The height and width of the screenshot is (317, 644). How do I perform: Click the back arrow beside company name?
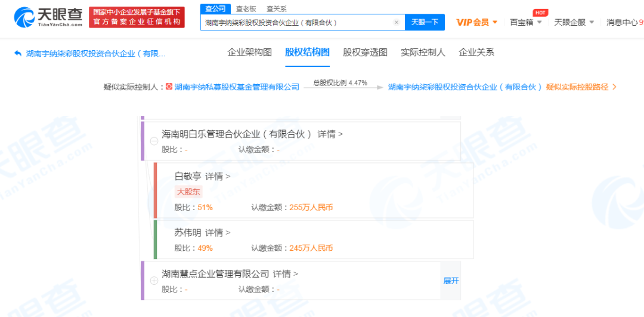(x=18, y=53)
